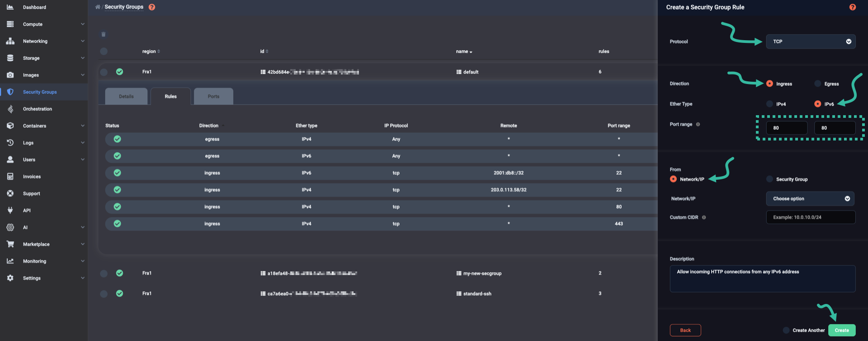Click the Create button

[x=842, y=330]
